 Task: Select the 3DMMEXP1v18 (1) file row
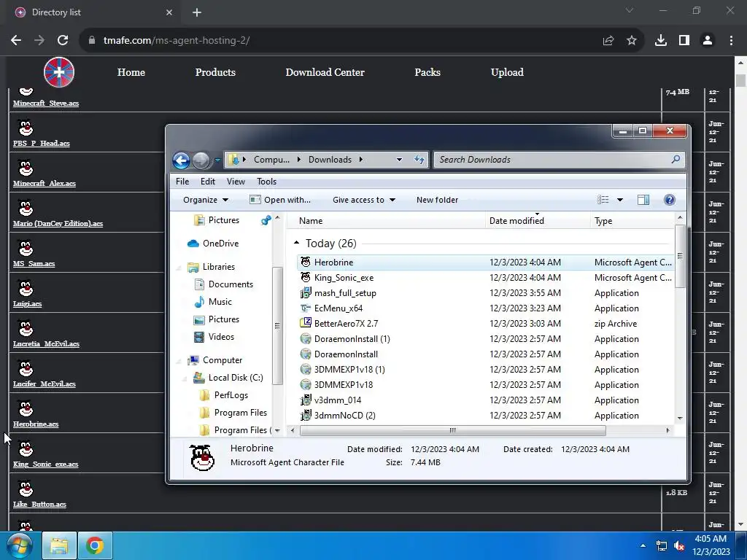[x=485, y=369]
